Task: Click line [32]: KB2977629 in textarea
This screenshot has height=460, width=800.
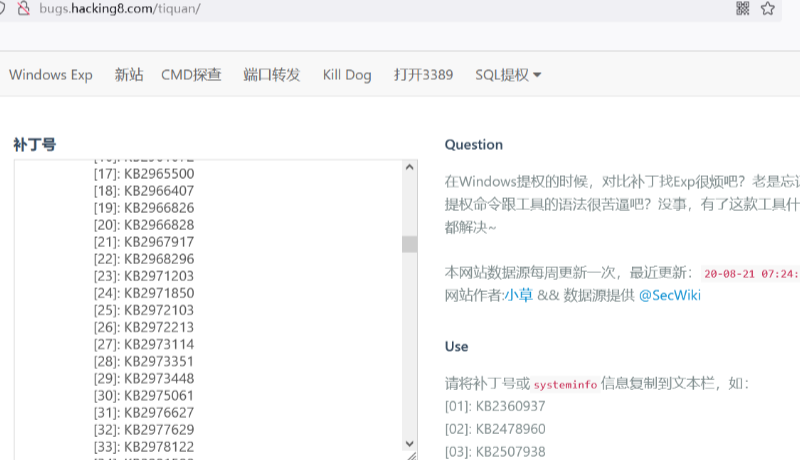Action: coord(144,430)
